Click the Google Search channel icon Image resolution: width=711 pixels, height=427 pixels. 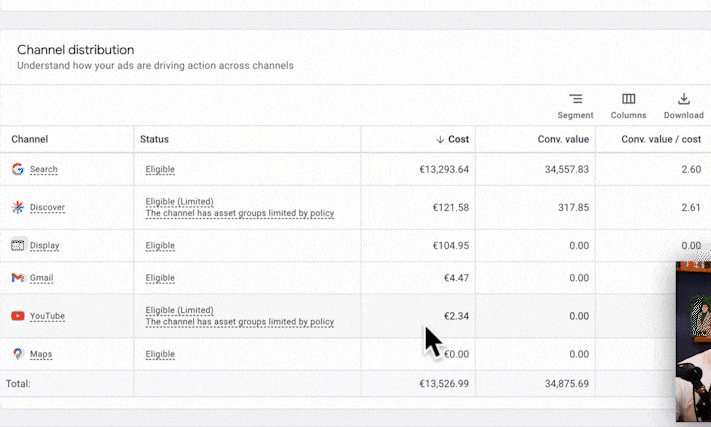[x=18, y=169]
